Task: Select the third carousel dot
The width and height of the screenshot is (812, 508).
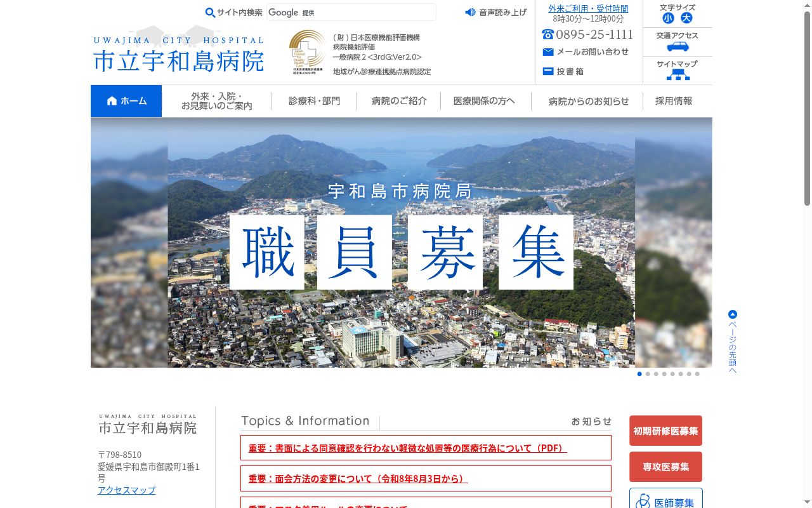Action: click(x=656, y=374)
